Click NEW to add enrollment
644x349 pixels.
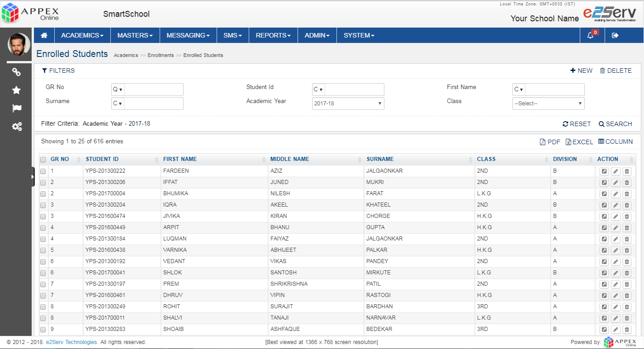(x=582, y=71)
